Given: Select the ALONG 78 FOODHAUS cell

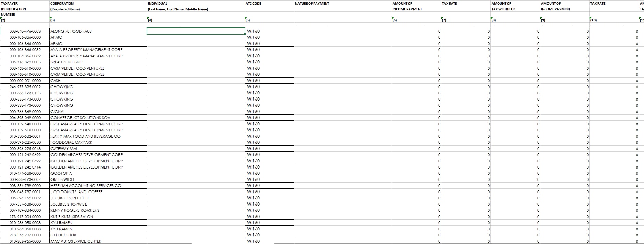Looking at the screenshot, I should click(x=98, y=31).
